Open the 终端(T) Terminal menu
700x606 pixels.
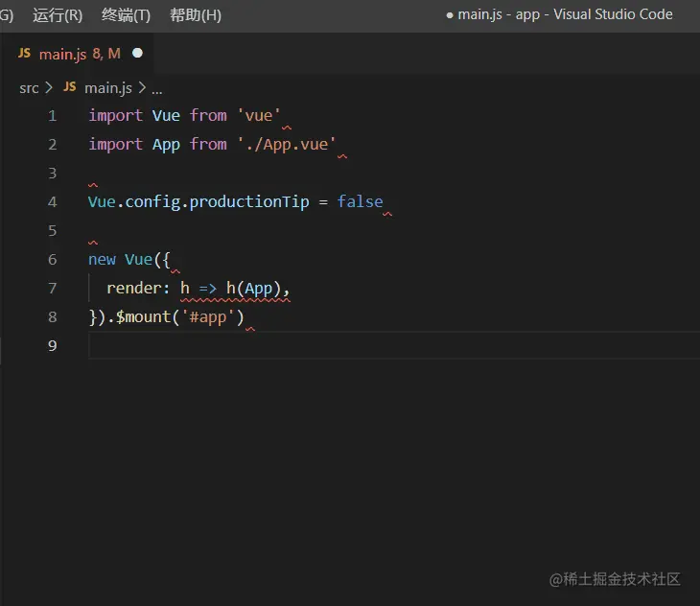pos(126,15)
